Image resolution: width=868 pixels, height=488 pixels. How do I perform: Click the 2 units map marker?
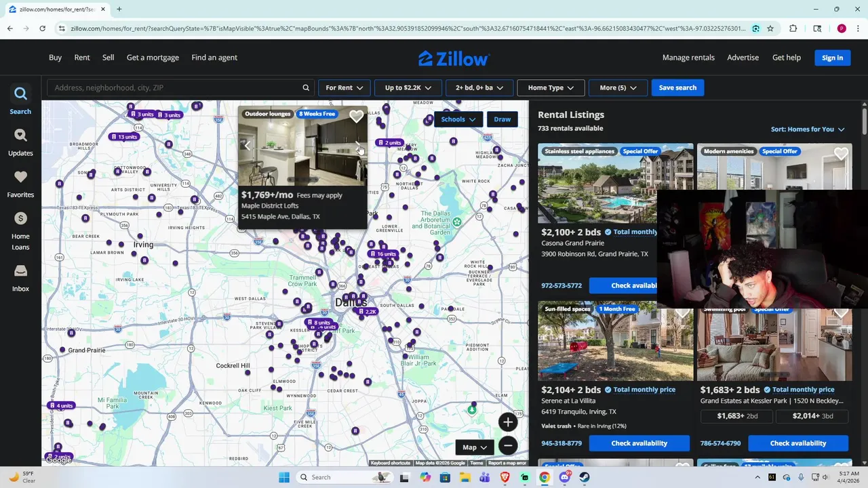click(389, 143)
